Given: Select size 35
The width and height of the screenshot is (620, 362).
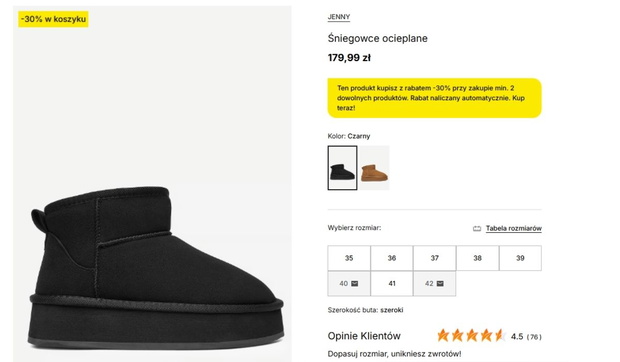Looking at the screenshot, I should pos(349,258).
